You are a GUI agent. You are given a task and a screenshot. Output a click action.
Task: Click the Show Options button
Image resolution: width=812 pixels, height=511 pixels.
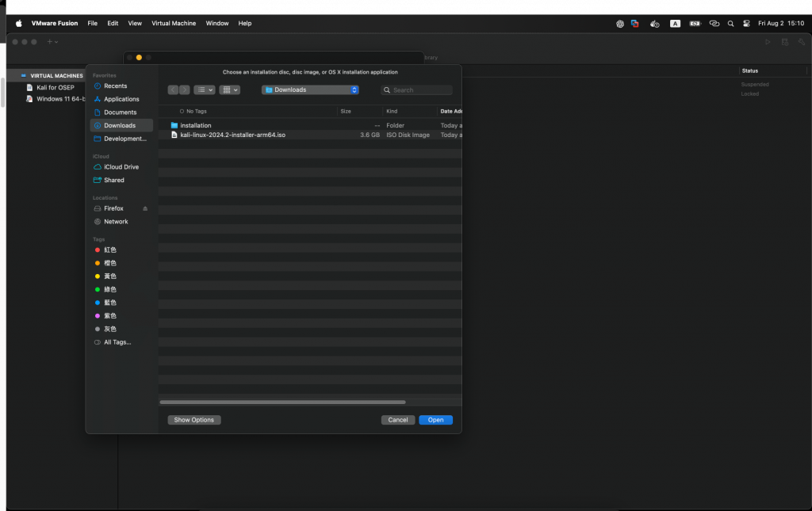194,420
